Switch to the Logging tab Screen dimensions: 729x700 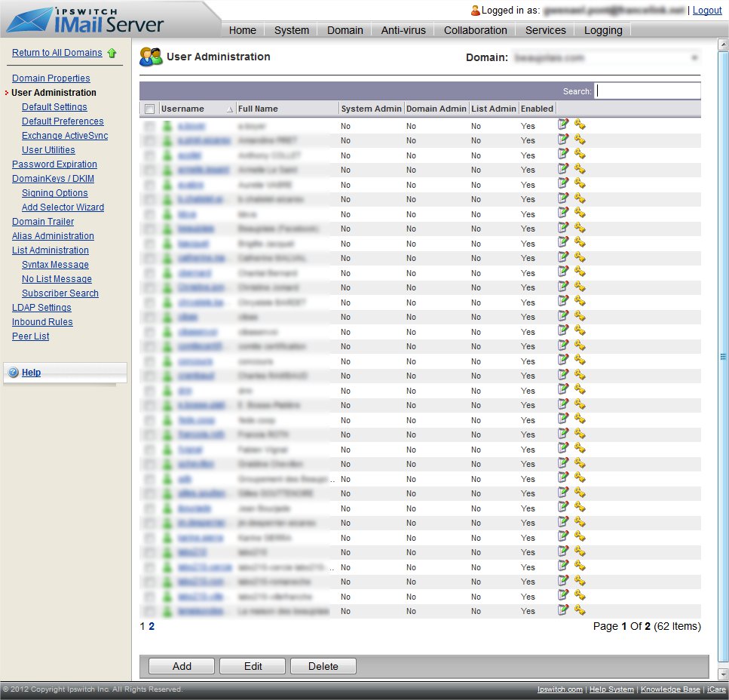(x=603, y=30)
